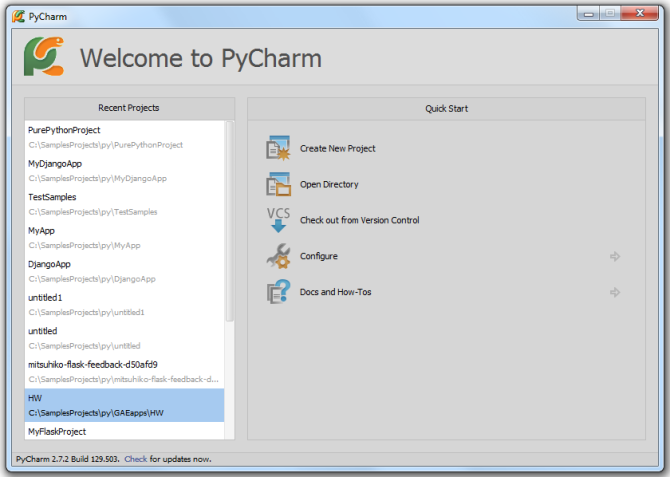Click PyCharm 2.7.2 Build 129.503 status text
This screenshot has height=477, width=670.
(x=68, y=459)
